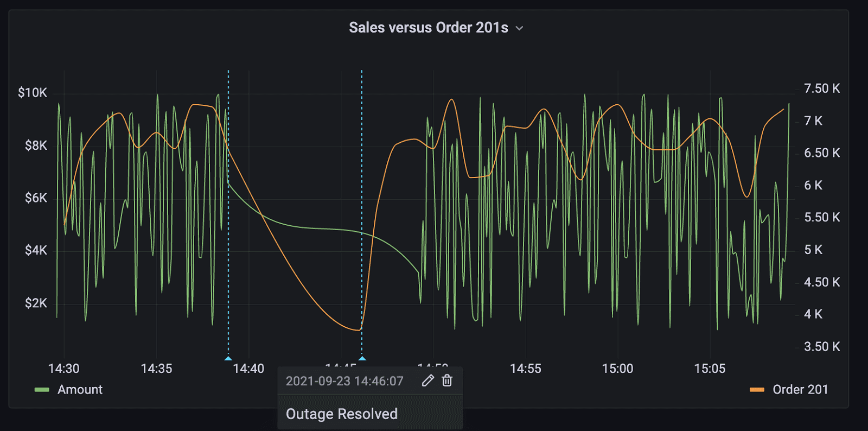This screenshot has height=431, width=868.
Task: Delete the annotation using the trash icon
Action: [447, 381]
